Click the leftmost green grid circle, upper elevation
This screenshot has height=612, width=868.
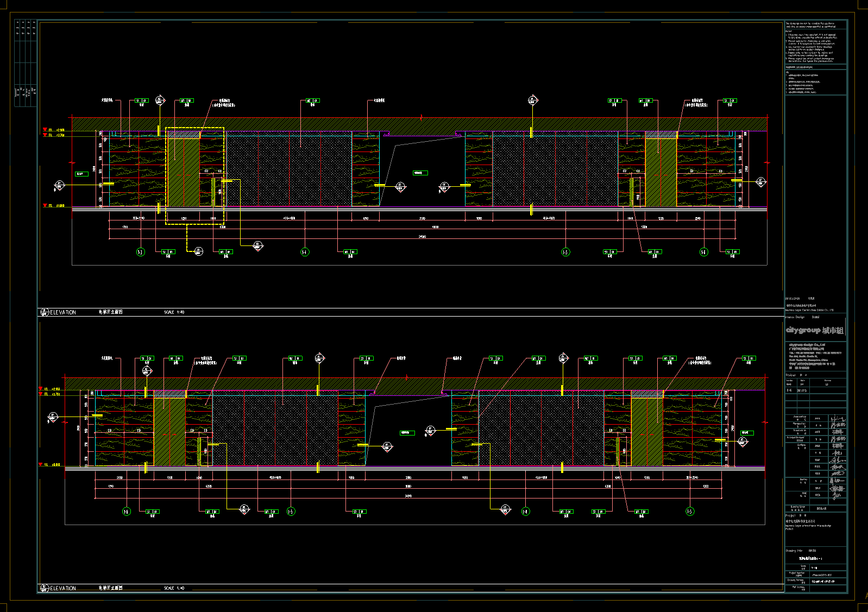(x=141, y=252)
